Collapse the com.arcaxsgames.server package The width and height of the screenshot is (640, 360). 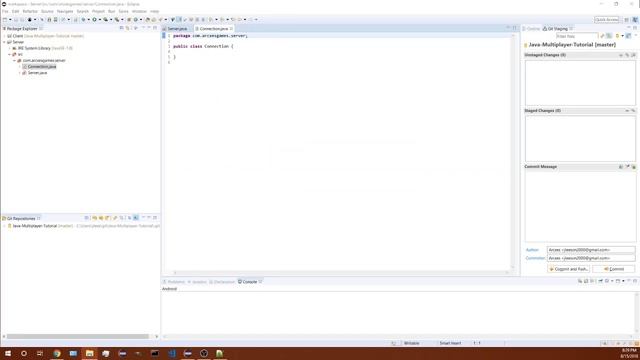pos(15,60)
